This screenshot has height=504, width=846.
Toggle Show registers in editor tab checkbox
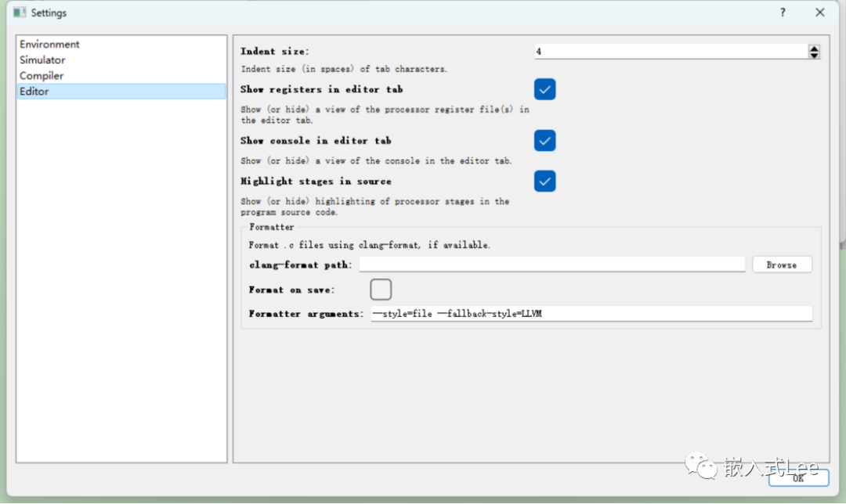click(544, 89)
